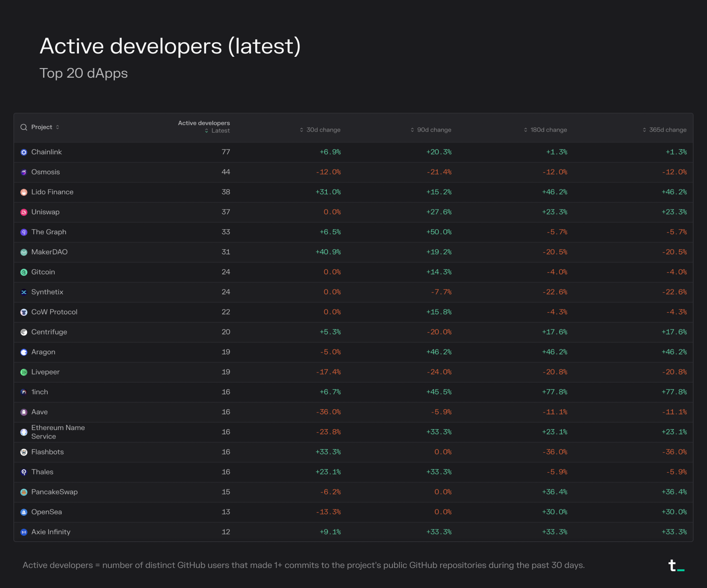Click the Lido Finance logo icon
707x588 pixels.
(x=24, y=193)
